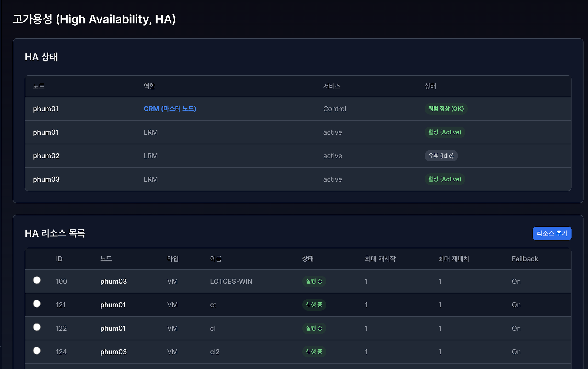Click the 리소스 추가 button

coord(552,233)
